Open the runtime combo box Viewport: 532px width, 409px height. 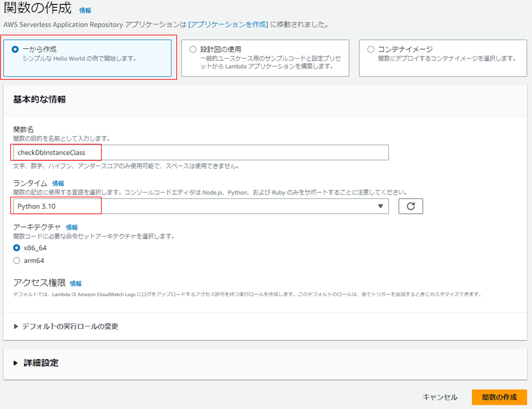pyautogui.click(x=200, y=206)
